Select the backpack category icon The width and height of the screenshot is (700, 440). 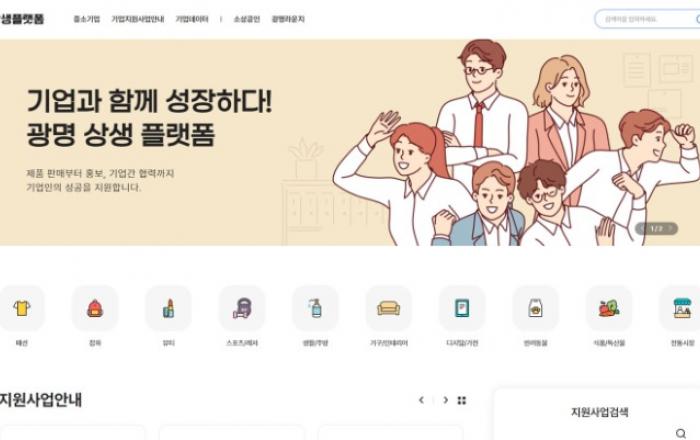[x=95, y=308]
